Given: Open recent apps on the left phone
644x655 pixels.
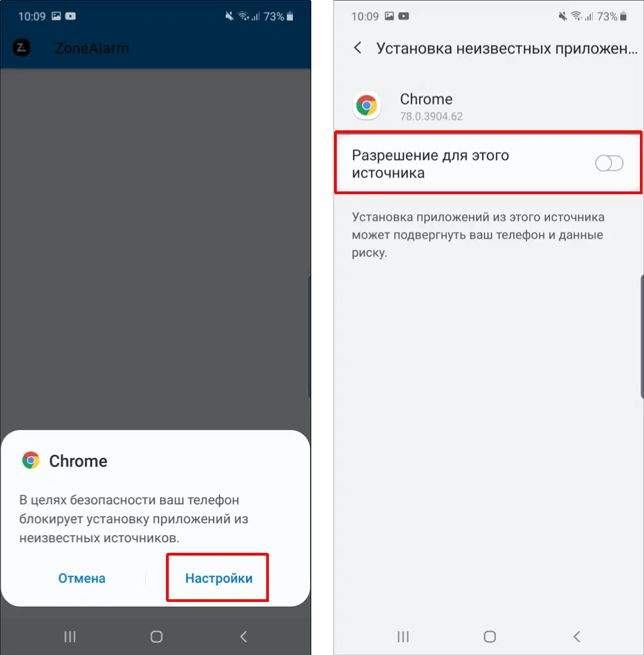Looking at the screenshot, I should coord(70,637).
